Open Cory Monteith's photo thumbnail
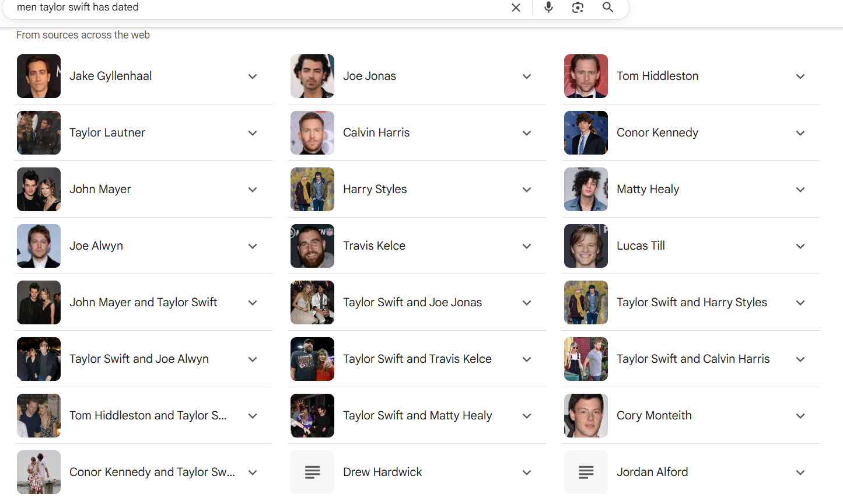 tap(586, 415)
